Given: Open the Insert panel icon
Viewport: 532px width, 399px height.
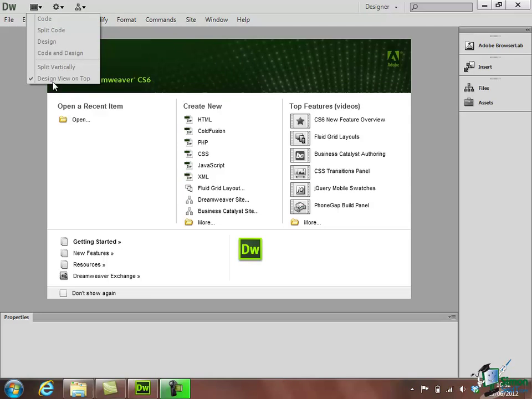Looking at the screenshot, I should click(x=469, y=66).
